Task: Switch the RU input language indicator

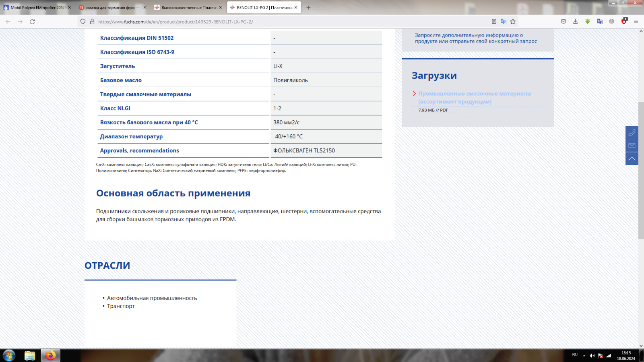Action: point(575,355)
